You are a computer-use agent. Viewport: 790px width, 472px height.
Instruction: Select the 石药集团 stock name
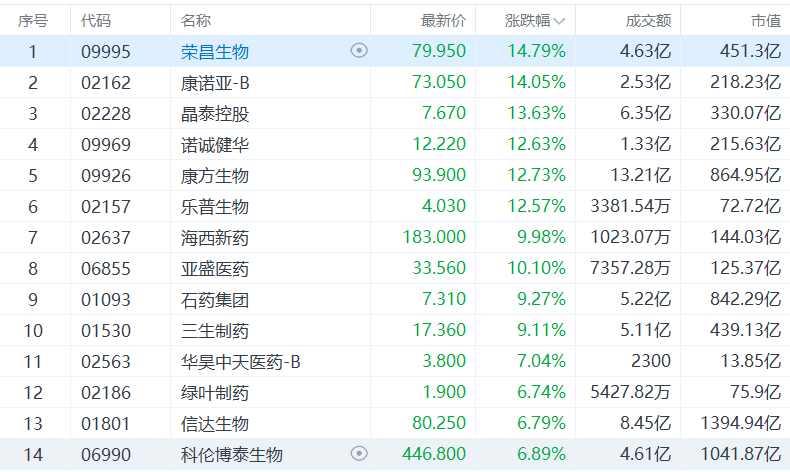[x=215, y=300]
